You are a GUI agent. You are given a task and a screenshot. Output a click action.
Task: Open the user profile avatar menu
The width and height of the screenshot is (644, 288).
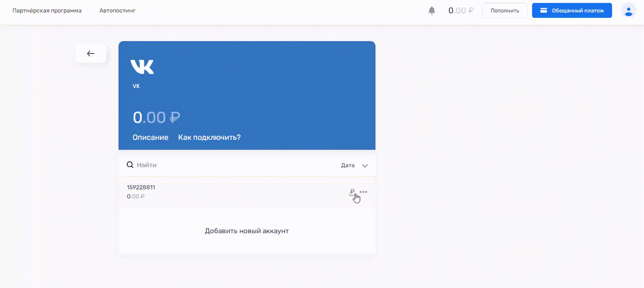pyautogui.click(x=628, y=10)
